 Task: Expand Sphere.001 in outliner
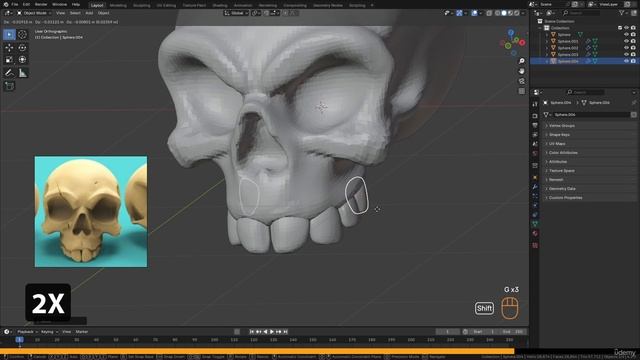pyautogui.click(x=547, y=41)
